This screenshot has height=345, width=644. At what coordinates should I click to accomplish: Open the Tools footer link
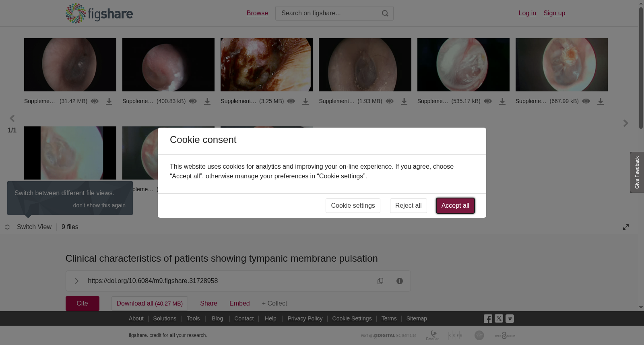point(193,318)
